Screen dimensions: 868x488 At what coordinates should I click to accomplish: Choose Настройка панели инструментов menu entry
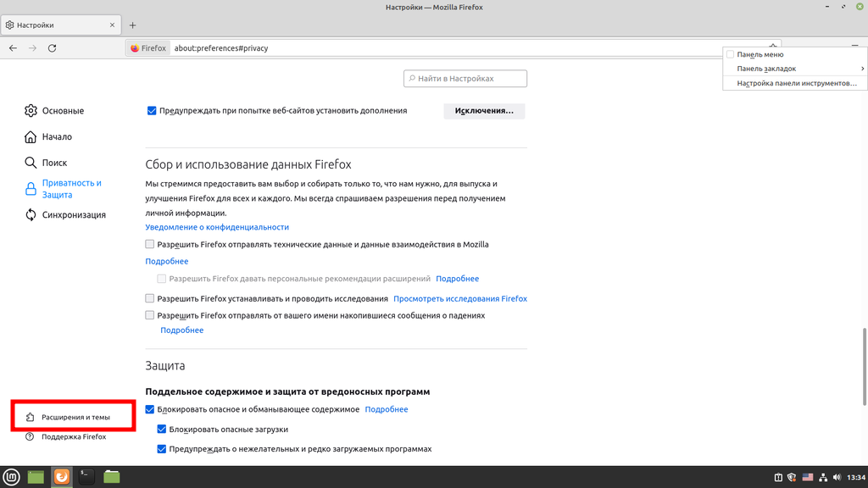click(796, 83)
